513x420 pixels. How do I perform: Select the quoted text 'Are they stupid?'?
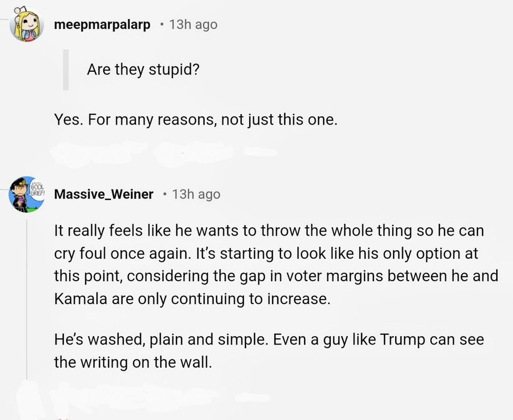click(x=143, y=69)
